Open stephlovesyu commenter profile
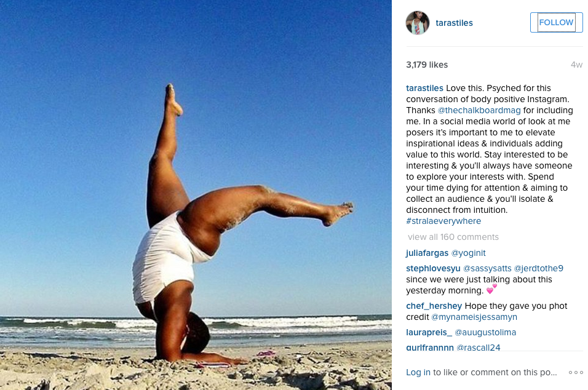The width and height of the screenshot is (588, 390). tap(433, 268)
